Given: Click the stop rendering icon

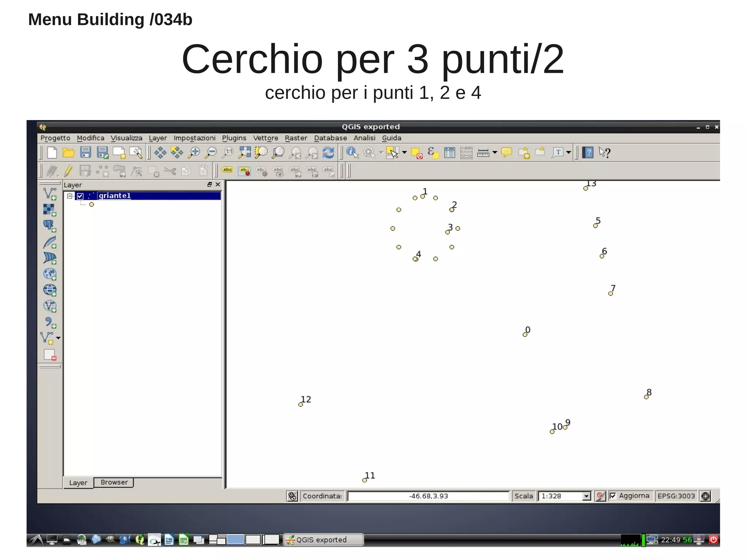Looking at the screenshot, I should click(600, 496).
